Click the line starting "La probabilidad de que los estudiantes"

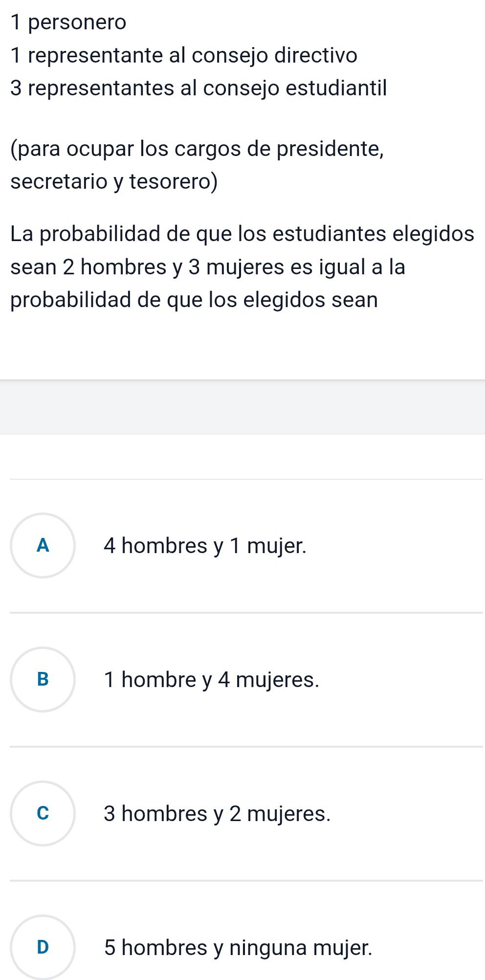pos(242,234)
